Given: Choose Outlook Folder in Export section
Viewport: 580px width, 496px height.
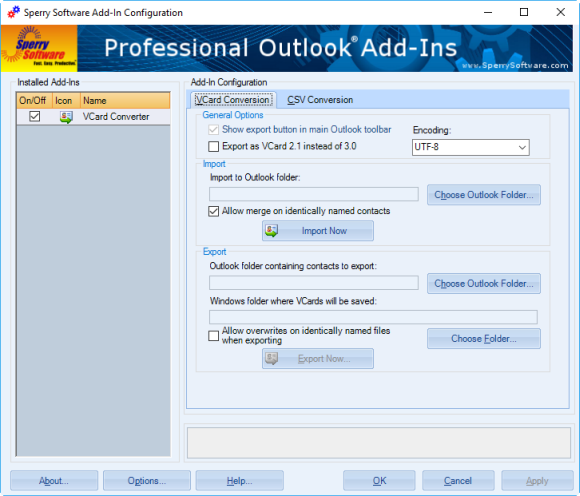Looking at the screenshot, I should [x=483, y=284].
